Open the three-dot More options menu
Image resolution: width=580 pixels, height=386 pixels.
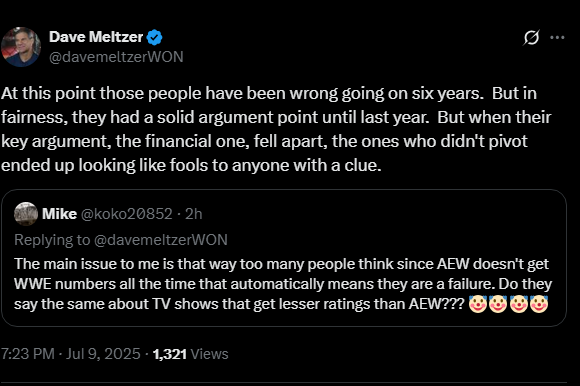pyautogui.click(x=557, y=37)
